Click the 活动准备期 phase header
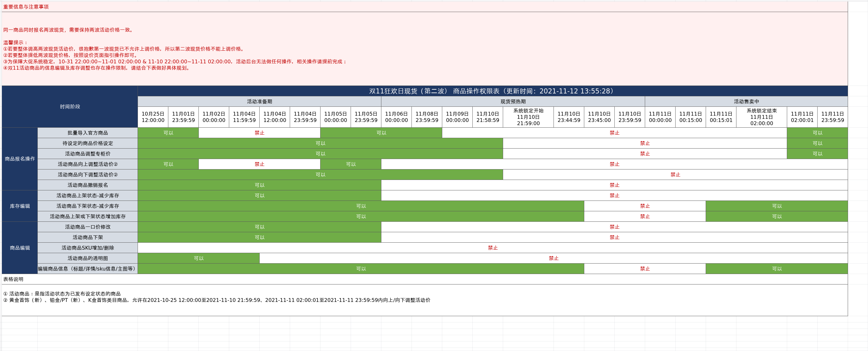 pyautogui.click(x=259, y=101)
